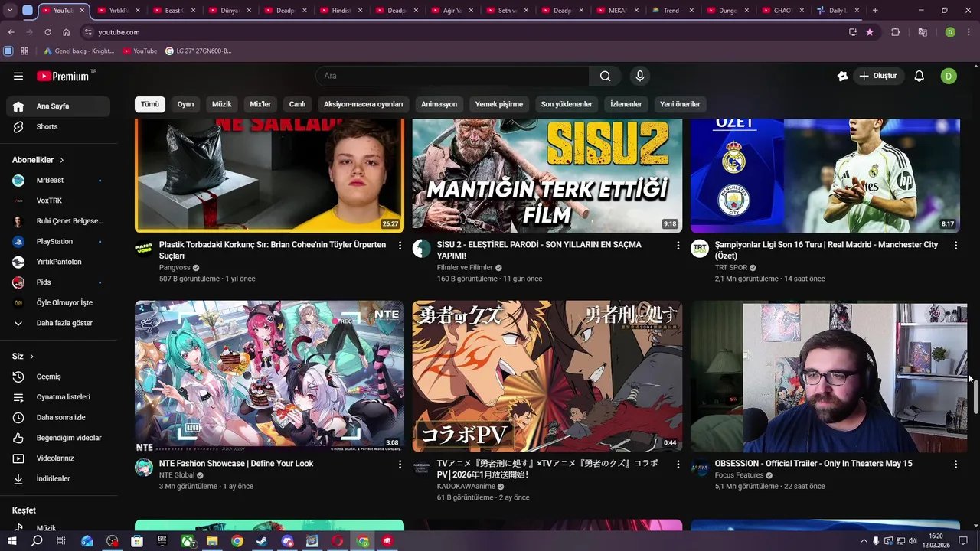This screenshot has width=980, height=551.
Task: Open options menu for NTE Fashion Showcase video
Action: pyautogui.click(x=400, y=465)
